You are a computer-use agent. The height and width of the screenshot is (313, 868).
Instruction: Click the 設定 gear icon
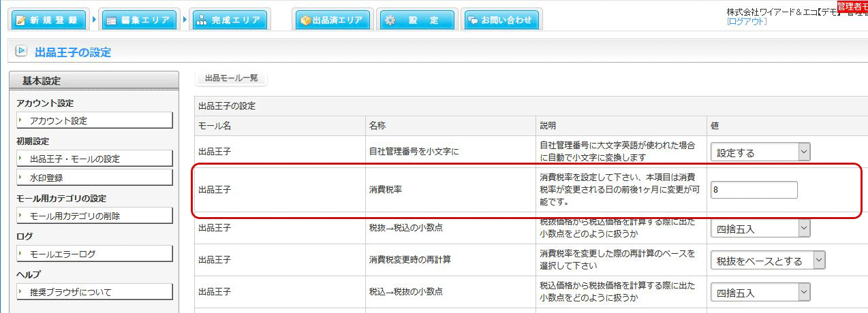pyautogui.click(x=390, y=20)
